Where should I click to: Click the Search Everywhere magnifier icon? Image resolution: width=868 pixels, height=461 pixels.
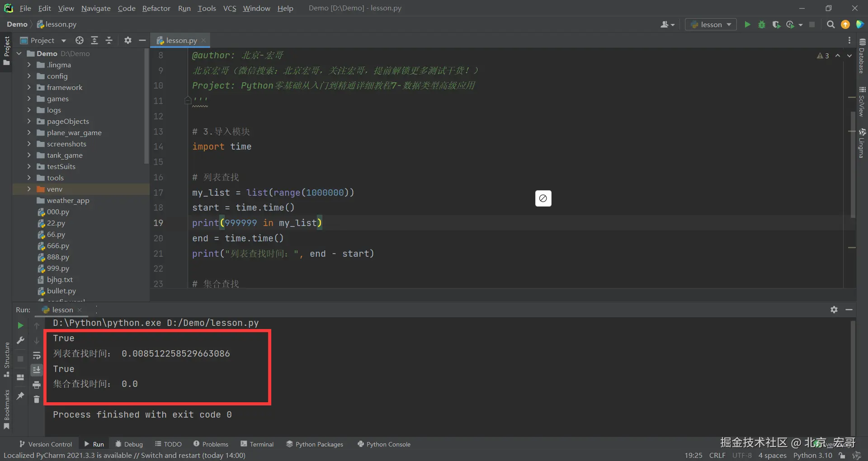coord(830,24)
